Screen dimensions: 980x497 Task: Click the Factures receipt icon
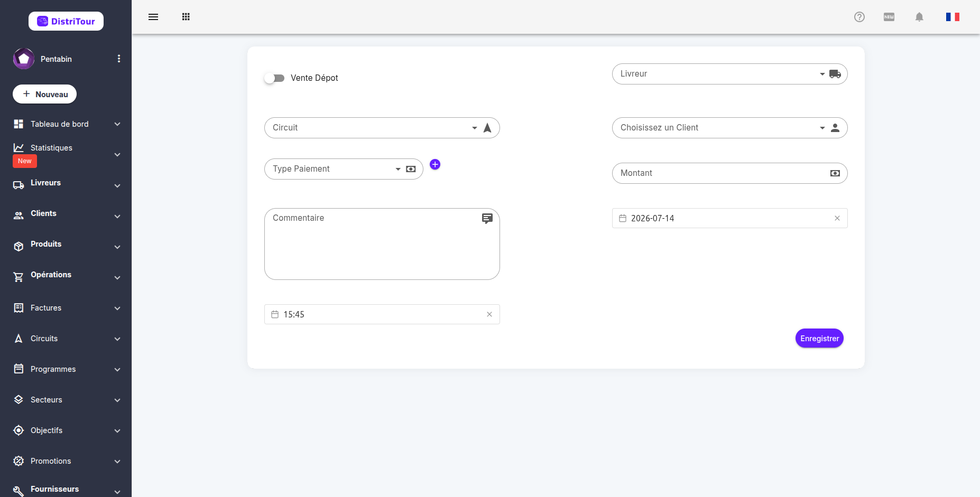(19, 308)
